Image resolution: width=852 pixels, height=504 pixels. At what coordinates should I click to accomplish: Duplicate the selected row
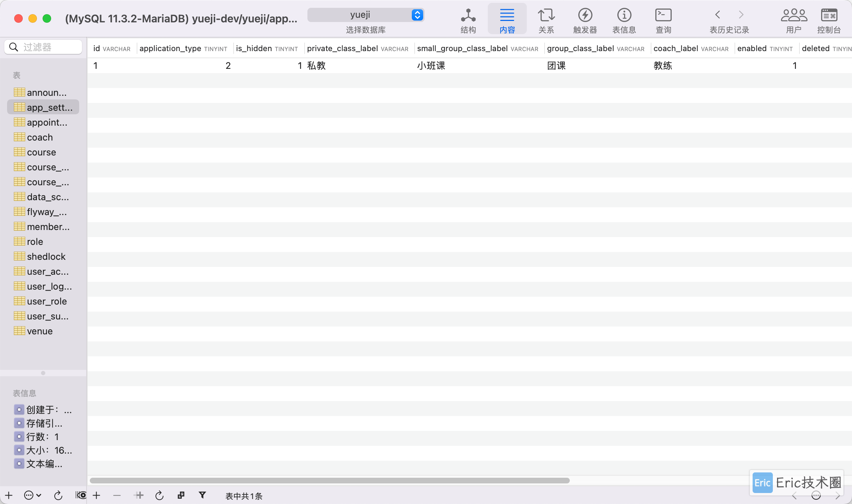[139, 495]
